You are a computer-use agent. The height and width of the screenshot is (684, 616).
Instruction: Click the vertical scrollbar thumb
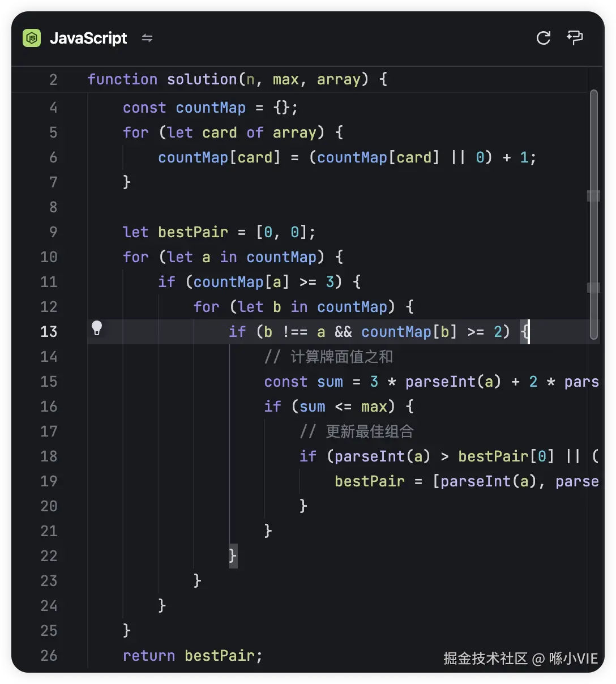click(x=593, y=214)
